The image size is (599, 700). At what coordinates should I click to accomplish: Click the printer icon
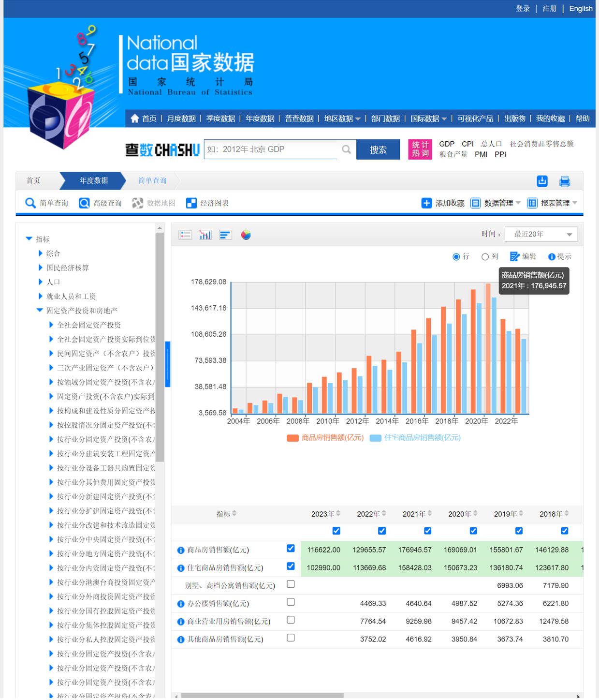564,181
